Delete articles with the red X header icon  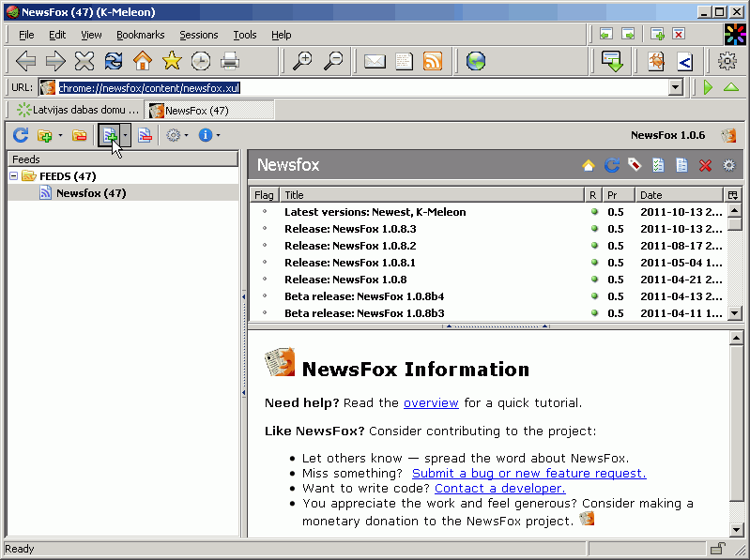tap(705, 165)
